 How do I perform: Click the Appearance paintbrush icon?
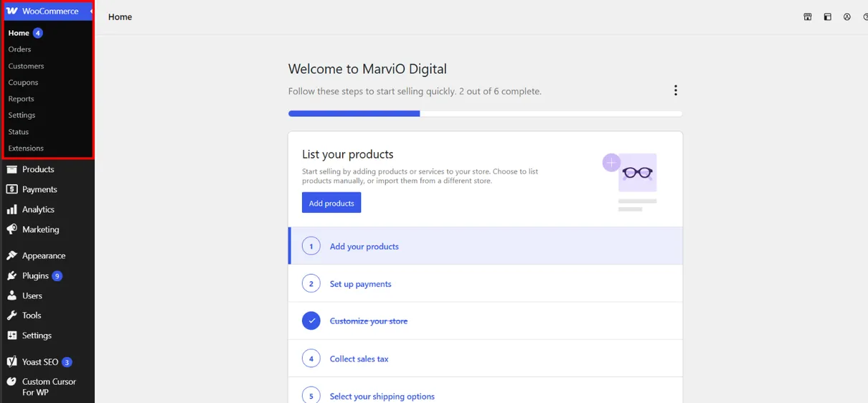(11, 255)
